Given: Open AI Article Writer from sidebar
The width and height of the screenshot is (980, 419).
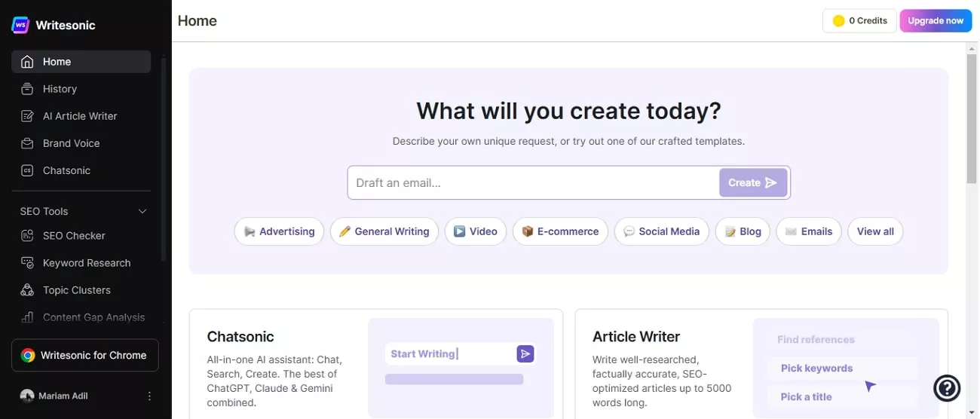Looking at the screenshot, I should [79, 116].
